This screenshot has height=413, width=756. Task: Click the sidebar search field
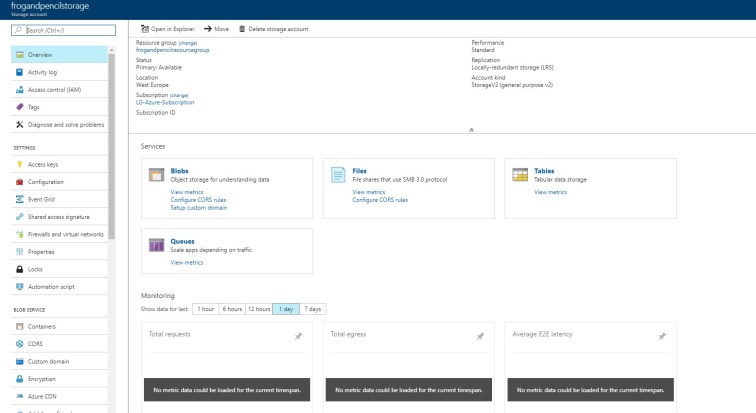click(58, 29)
